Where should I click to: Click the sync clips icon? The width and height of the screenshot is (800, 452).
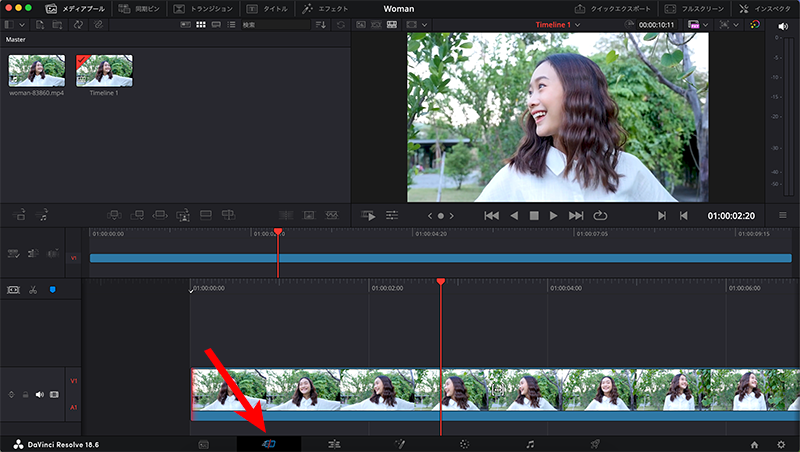click(x=78, y=24)
